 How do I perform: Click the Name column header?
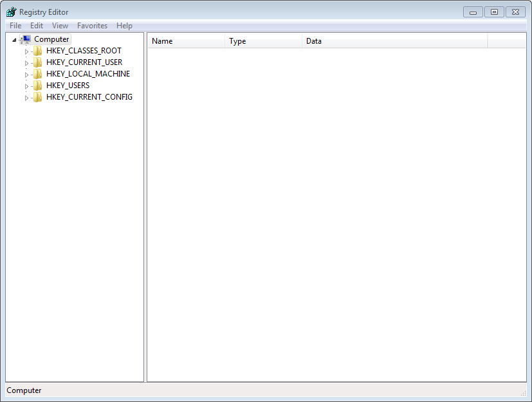click(187, 41)
